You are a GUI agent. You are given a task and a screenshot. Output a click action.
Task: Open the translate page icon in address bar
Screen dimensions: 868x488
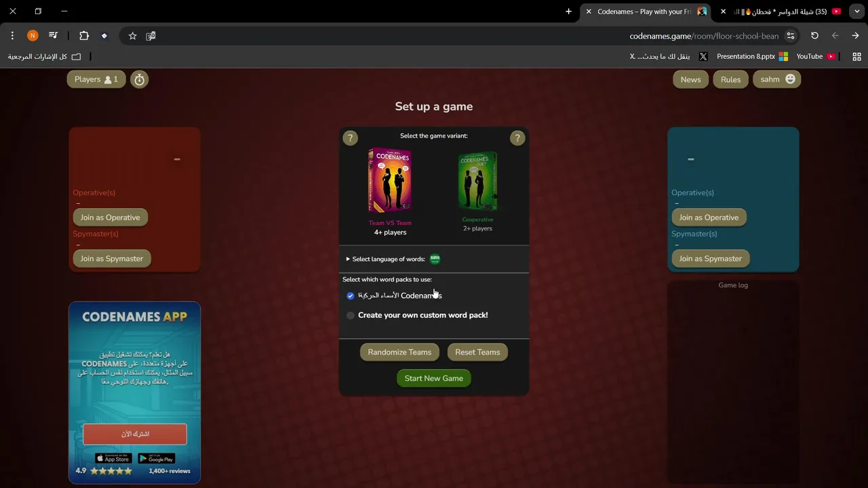point(151,36)
